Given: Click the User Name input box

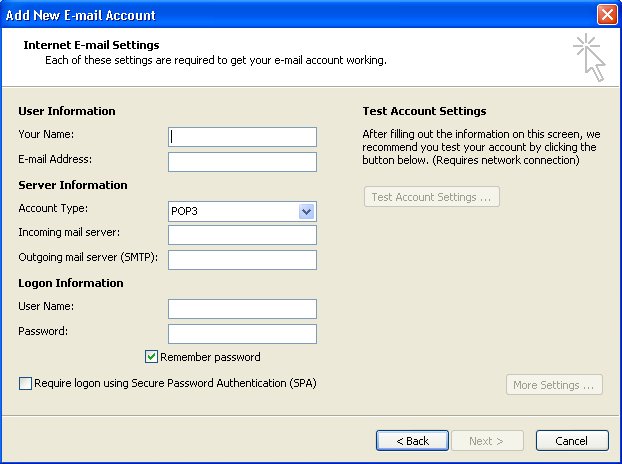Looking at the screenshot, I should [242, 309].
